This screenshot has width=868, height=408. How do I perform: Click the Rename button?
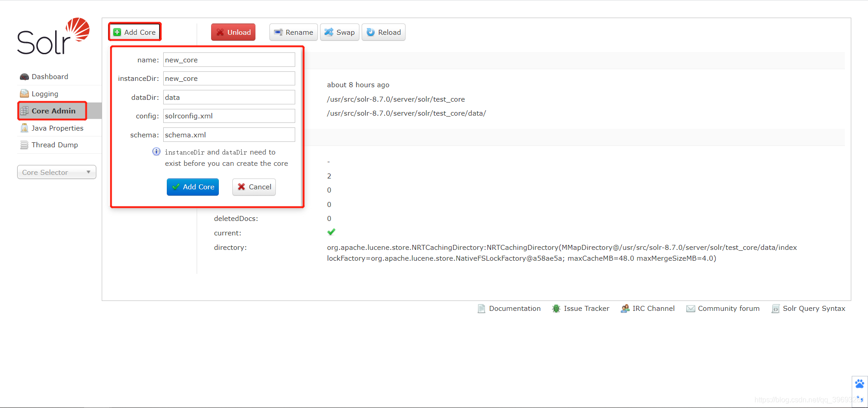pyautogui.click(x=293, y=32)
